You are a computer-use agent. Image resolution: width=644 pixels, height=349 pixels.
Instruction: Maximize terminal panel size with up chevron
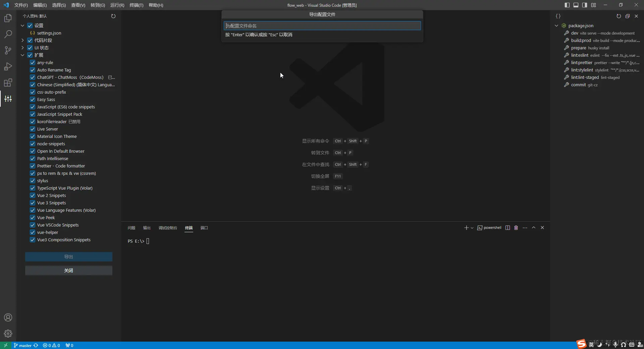(534, 228)
